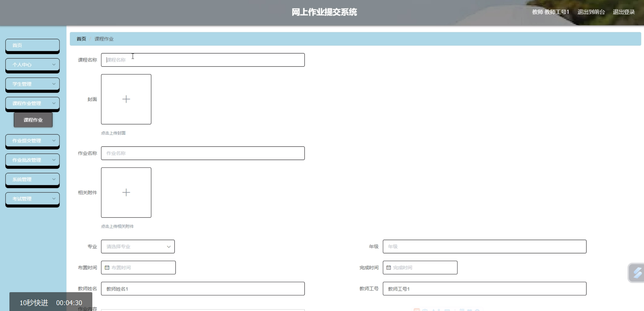Click 退出登录 link in header
Viewport: 644px width, 311px height.
(x=623, y=12)
